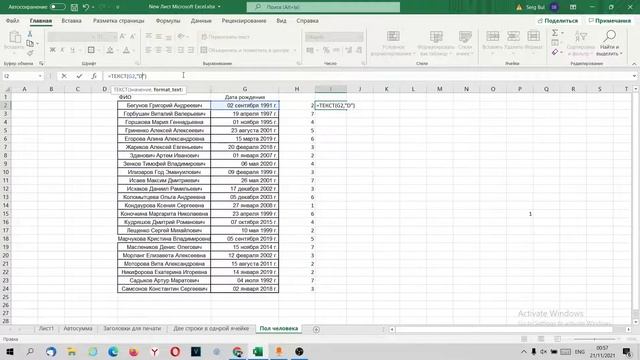
Task: Click the Wrap Text button
Action: [225, 37]
